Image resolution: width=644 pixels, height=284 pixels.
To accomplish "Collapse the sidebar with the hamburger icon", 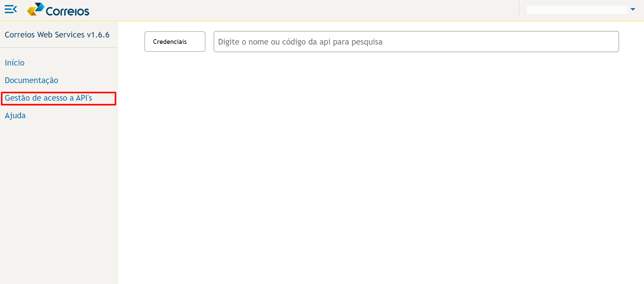I will (x=11, y=9).
